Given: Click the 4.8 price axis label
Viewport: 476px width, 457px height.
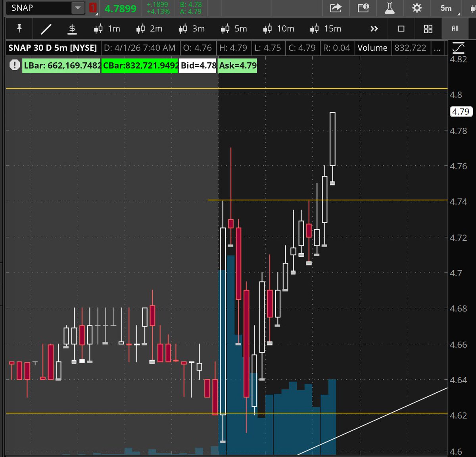Looking at the screenshot, I should pyautogui.click(x=456, y=95).
